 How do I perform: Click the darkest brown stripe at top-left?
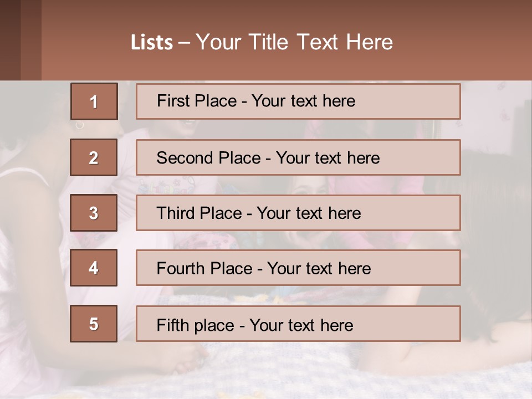point(10,40)
